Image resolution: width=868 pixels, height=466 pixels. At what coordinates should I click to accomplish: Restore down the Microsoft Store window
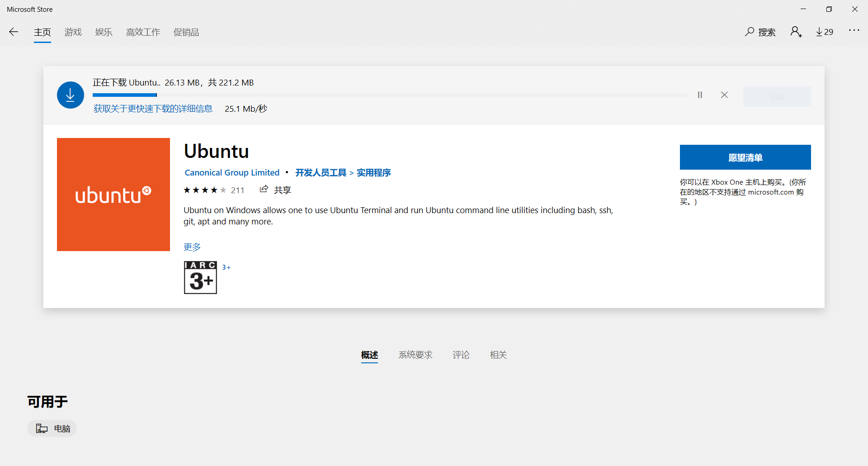click(x=829, y=9)
